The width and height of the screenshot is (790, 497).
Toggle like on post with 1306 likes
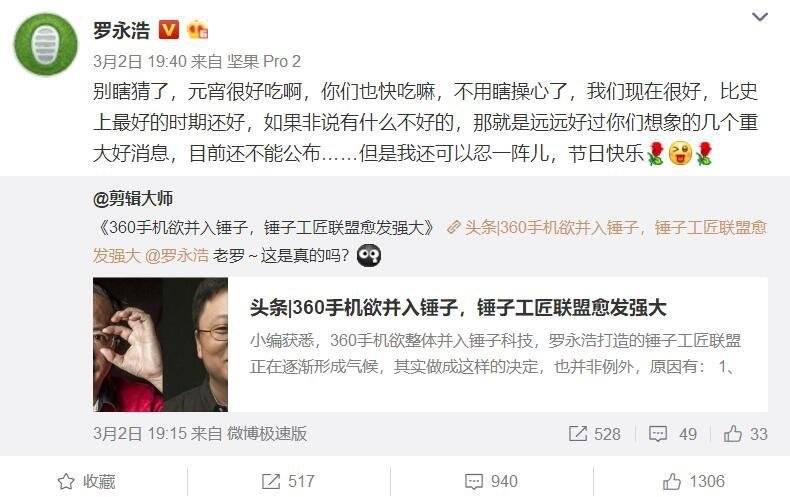tap(694, 481)
